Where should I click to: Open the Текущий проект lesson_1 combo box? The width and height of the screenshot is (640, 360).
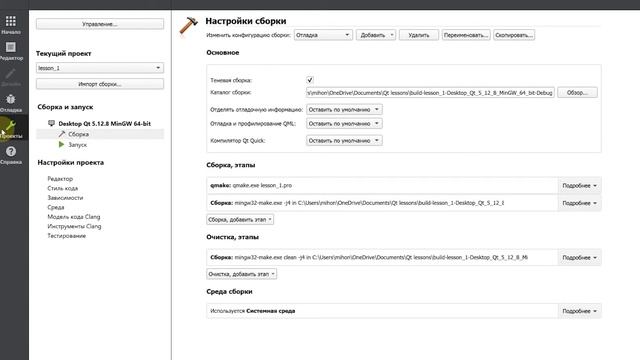tap(100, 68)
